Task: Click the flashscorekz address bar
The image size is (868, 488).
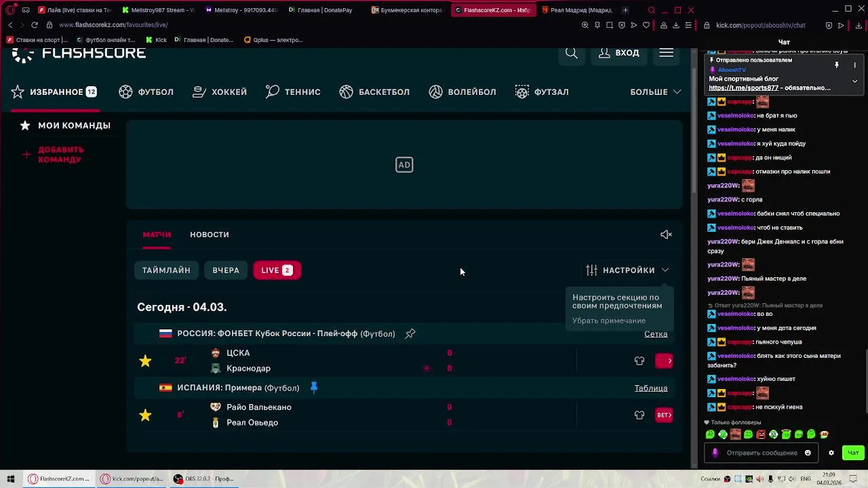Action: click(113, 25)
